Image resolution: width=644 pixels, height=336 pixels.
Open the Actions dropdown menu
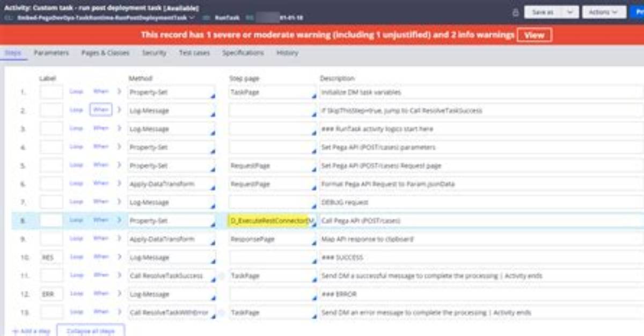point(604,12)
